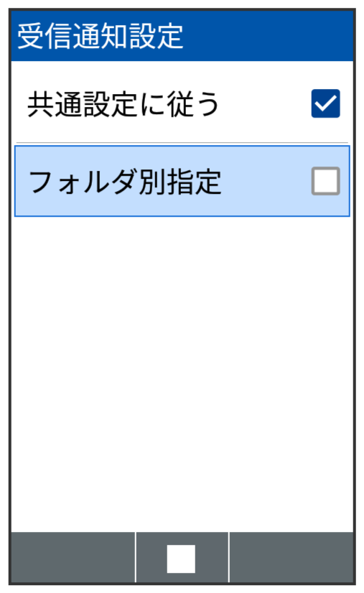The width and height of the screenshot is (364, 593).
Task: Enable the フォルダ別指定 checkbox
Action: point(325,181)
